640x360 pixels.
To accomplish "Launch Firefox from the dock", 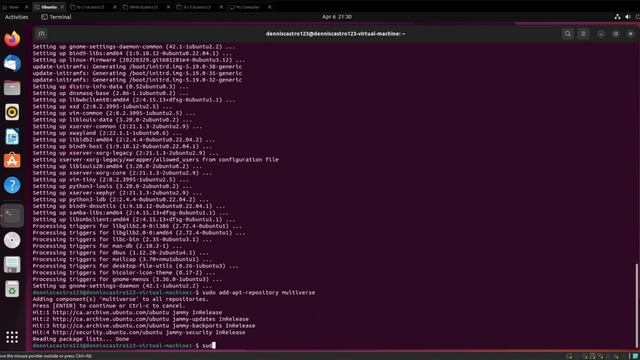I will pyautogui.click(x=12, y=39).
